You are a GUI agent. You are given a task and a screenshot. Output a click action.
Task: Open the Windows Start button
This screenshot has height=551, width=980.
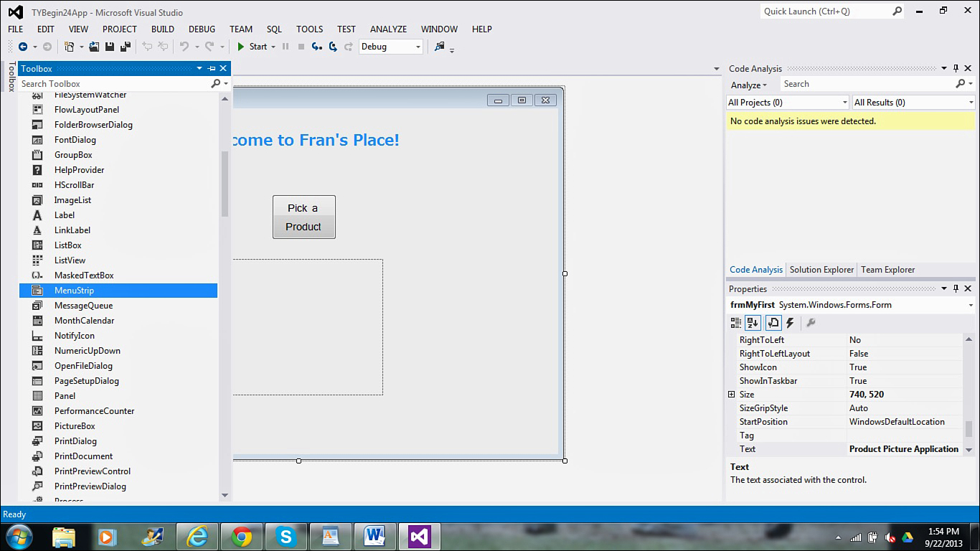point(19,536)
